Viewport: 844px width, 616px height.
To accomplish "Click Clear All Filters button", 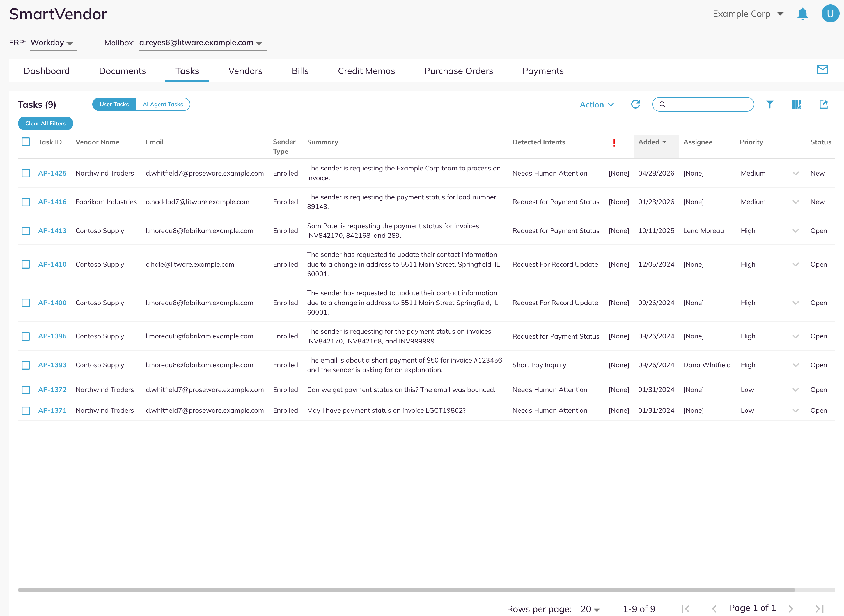I will click(45, 123).
